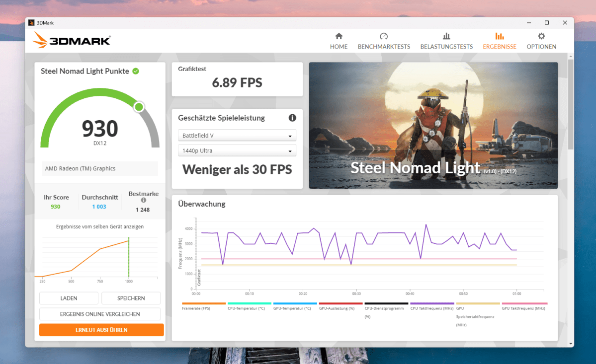
Task: Click the scrollbar down arrow
Action: (x=571, y=344)
